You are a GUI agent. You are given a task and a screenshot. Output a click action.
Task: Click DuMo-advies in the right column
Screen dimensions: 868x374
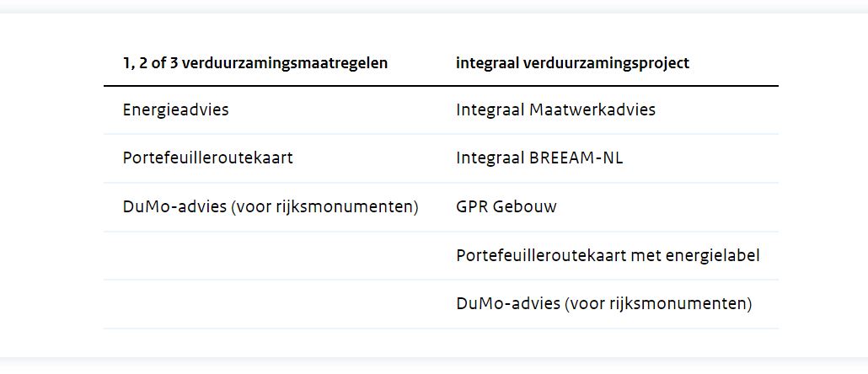click(508, 304)
